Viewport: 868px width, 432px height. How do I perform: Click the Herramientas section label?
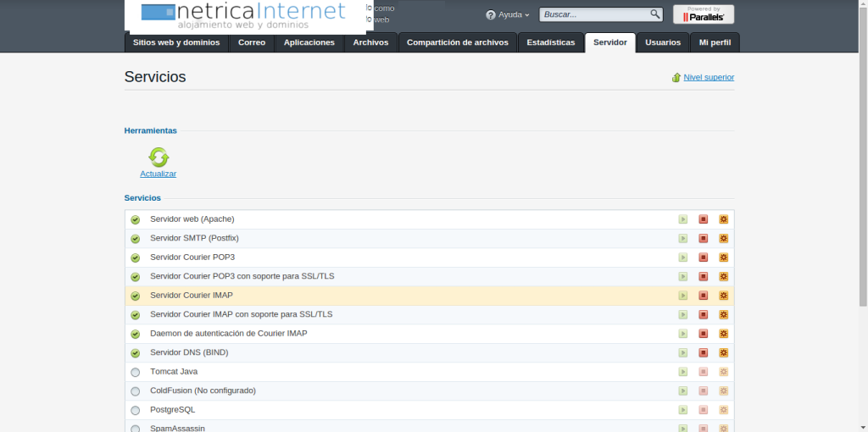tap(151, 130)
